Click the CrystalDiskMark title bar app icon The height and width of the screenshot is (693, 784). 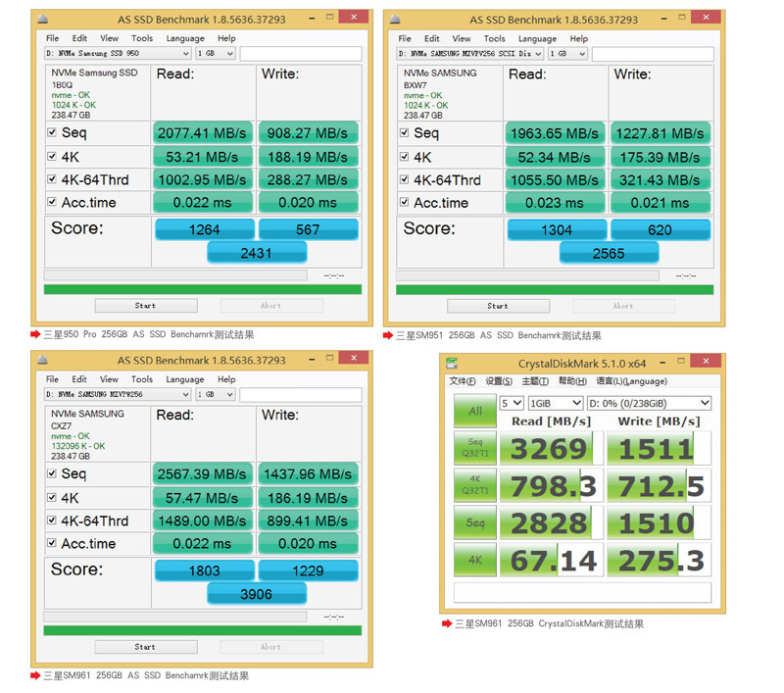[x=453, y=364]
